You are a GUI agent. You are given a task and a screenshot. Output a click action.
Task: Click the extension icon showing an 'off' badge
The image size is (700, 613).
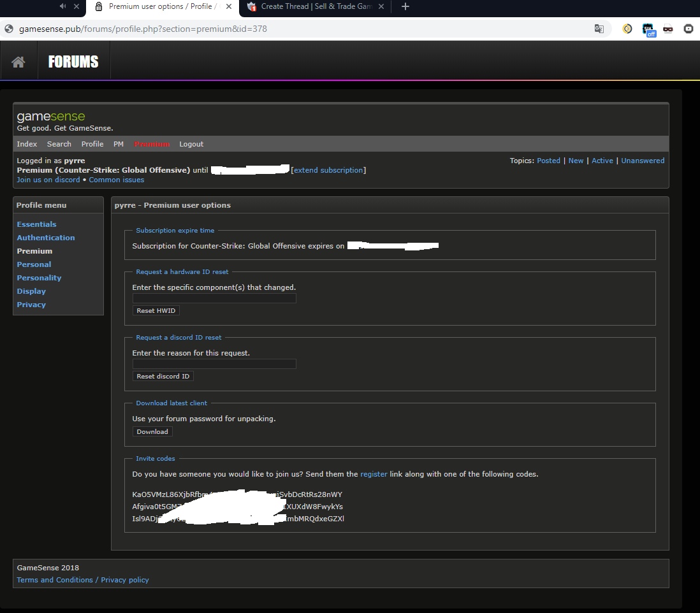648,29
